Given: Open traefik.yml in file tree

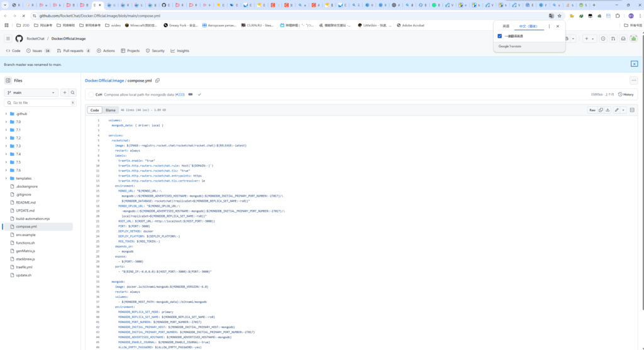Looking at the screenshot, I should coord(25,267).
